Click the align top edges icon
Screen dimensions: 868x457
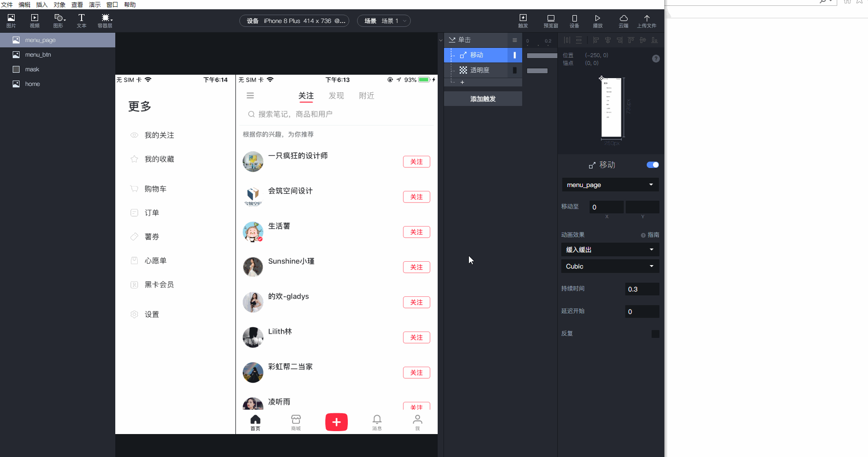point(631,40)
